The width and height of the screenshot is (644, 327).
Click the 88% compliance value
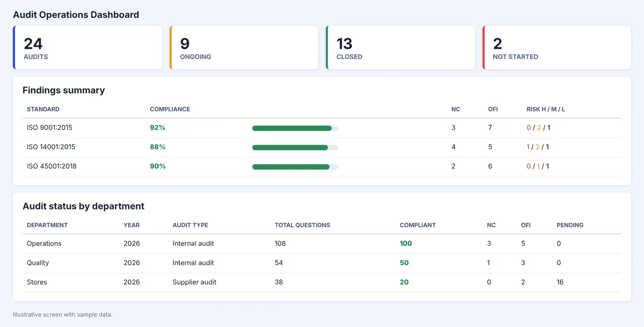157,147
